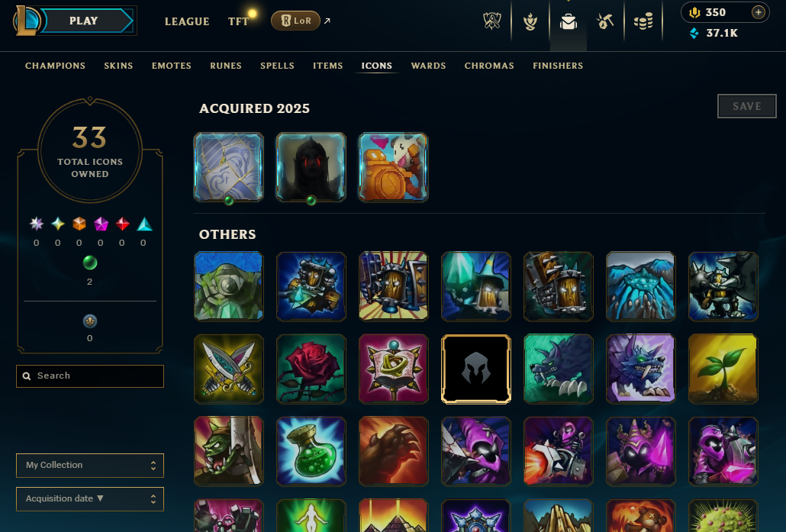Select the green potion flask icon

coord(311,451)
